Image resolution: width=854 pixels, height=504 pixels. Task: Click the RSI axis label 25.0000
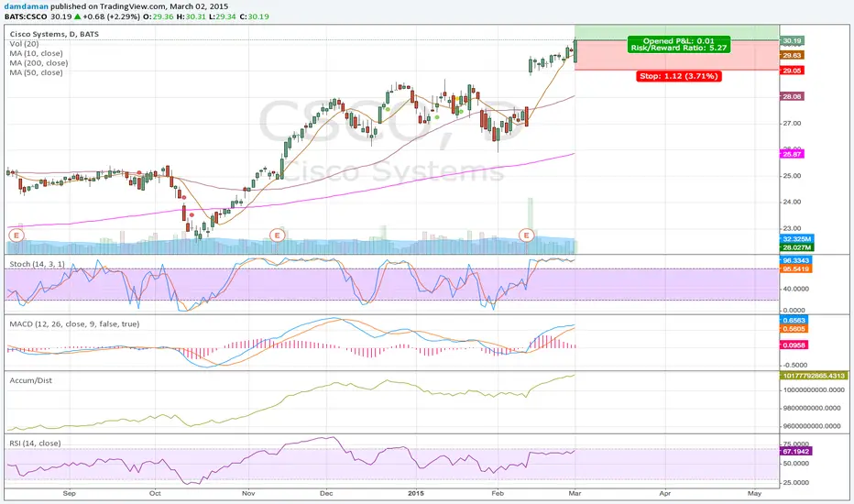pyautogui.click(x=795, y=483)
